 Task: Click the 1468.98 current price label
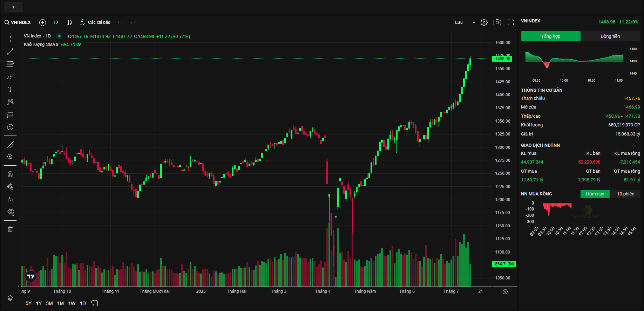(x=503, y=59)
